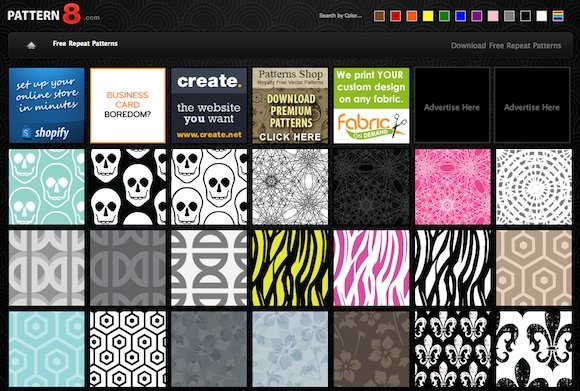The width and height of the screenshot is (580, 391).
Task: Select the brown hibiscus floral pattern
Action: [x=371, y=349]
